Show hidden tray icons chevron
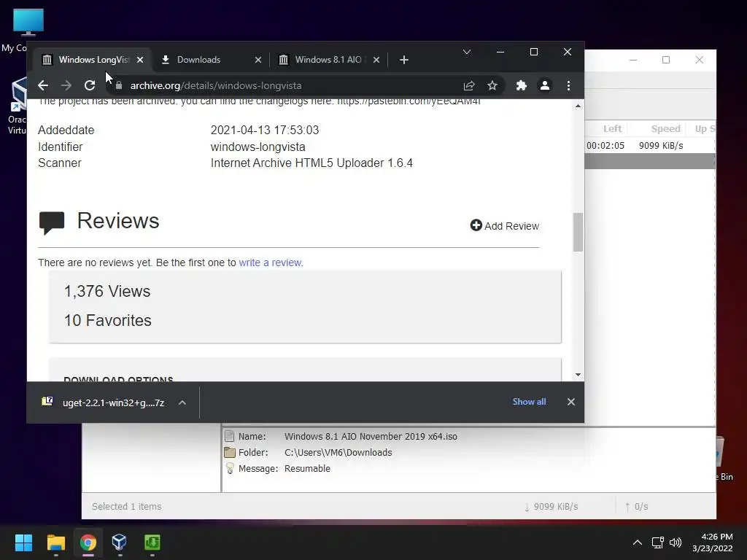This screenshot has height=560, width=747. tap(637, 542)
